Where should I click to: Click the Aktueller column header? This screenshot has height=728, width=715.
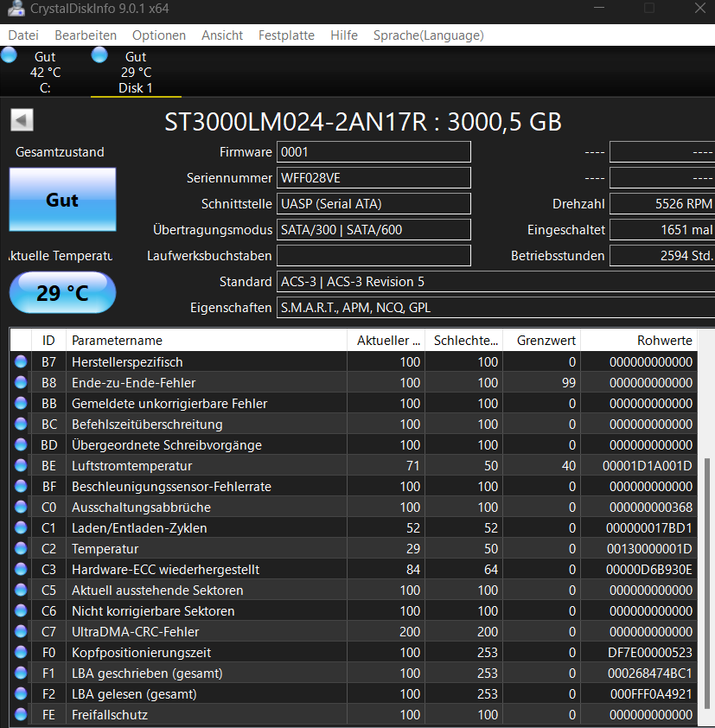[x=386, y=341]
